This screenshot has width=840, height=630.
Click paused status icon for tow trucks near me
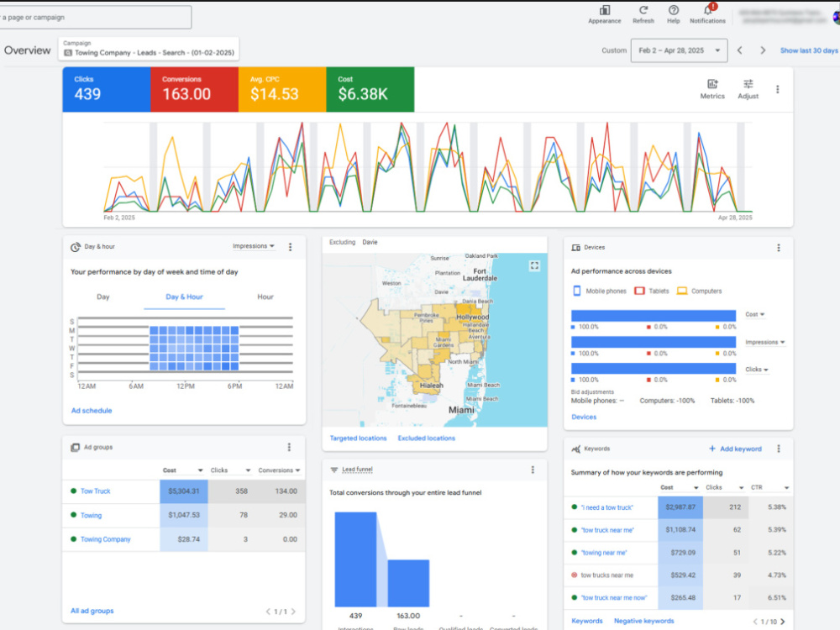575,575
